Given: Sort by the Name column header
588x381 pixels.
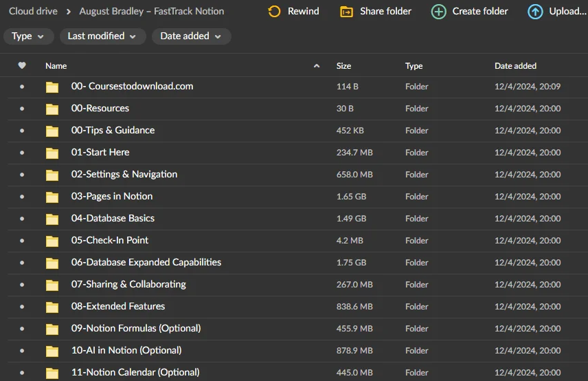Looking at the screenshot, I should coord(56,66).
